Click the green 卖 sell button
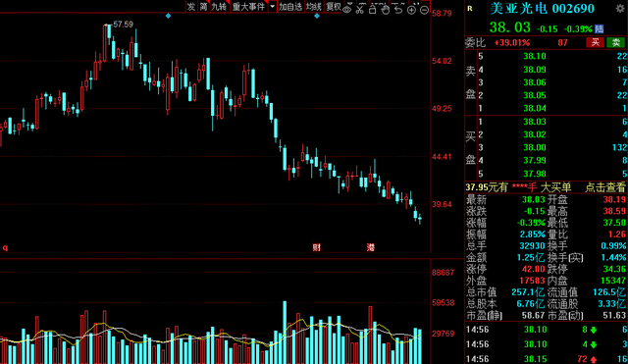Screen dimensions: 628x364 [615, 42]
